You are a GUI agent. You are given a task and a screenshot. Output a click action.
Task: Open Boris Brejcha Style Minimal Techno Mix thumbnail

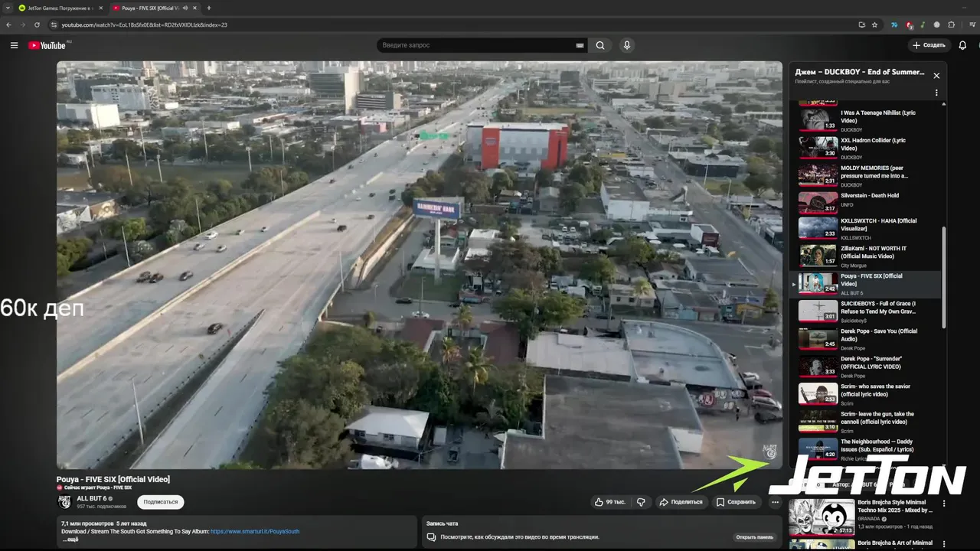pyautogui.click(x=822, y=517)
